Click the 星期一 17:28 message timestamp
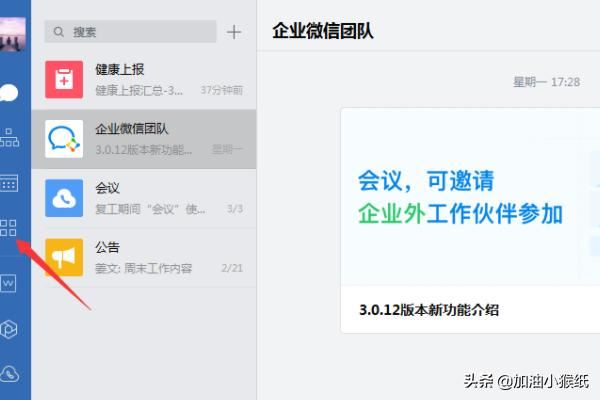 pyautogui.click(x=546, y=82)
